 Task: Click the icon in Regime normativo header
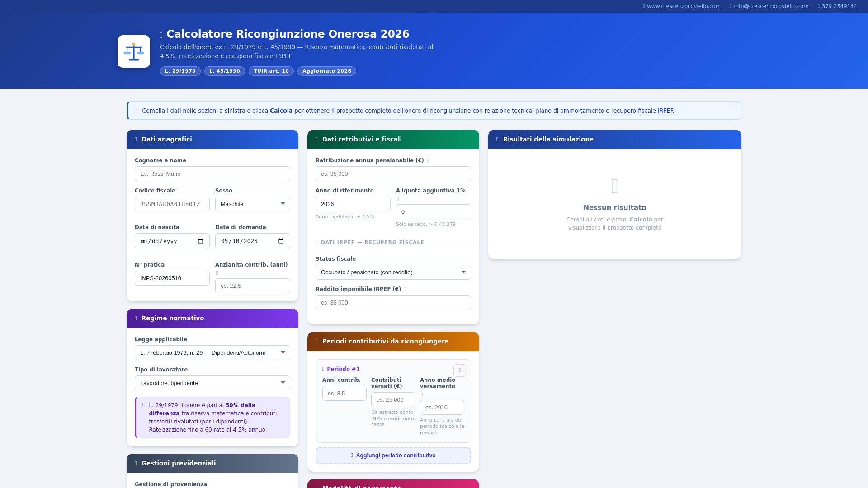[x=136, y=319]
